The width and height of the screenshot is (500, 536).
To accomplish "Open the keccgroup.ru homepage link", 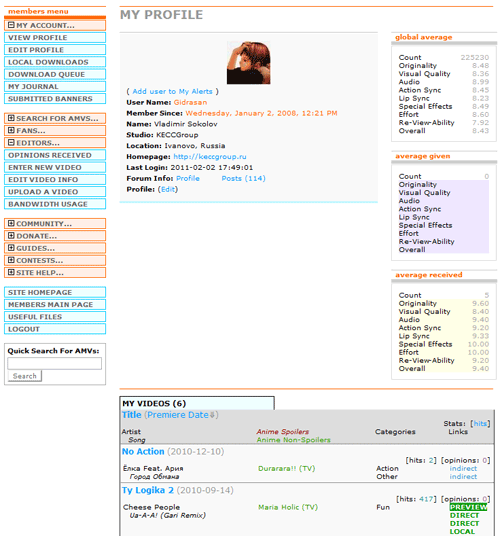I will pyautogui.click(x=210, y=157).
